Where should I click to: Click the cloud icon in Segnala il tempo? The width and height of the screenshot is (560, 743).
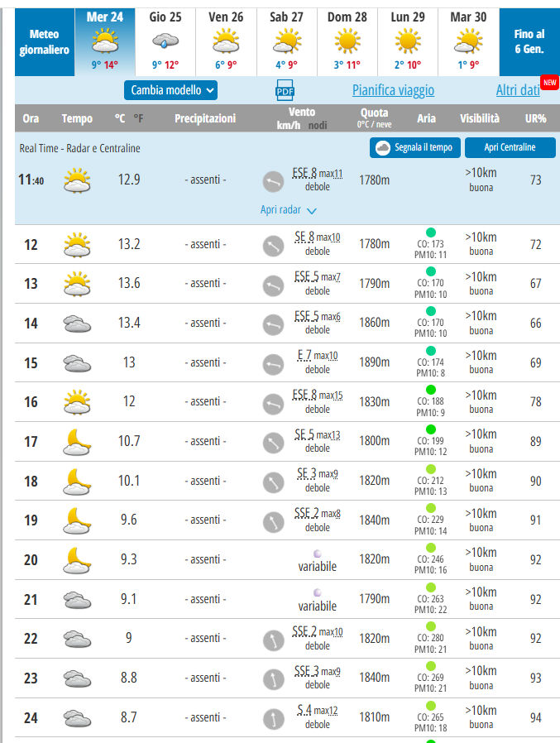[x=383, y=148]
